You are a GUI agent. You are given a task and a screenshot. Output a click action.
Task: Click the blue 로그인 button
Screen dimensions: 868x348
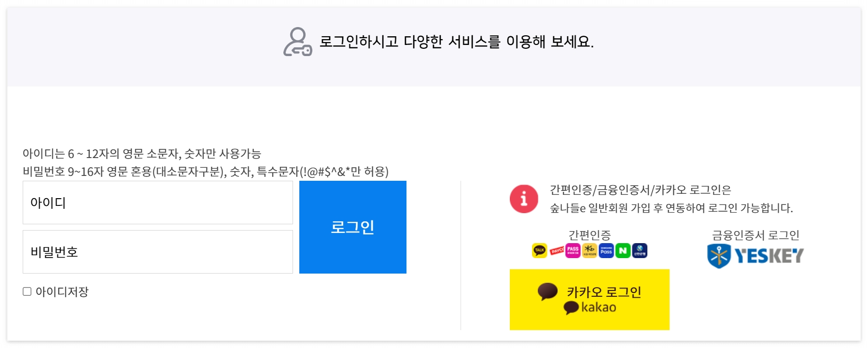[x=353, y=226]
